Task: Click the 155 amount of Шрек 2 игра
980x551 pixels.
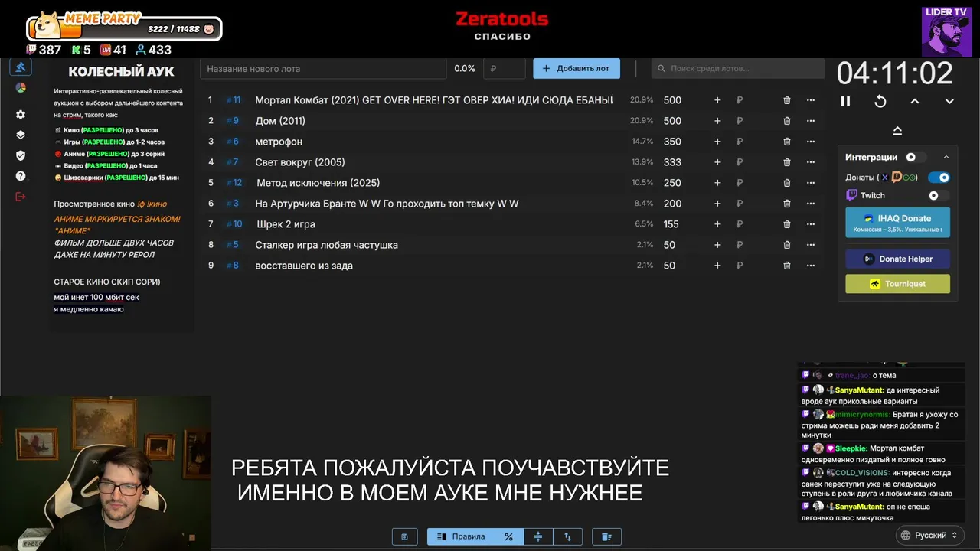Action: (671, 224)
